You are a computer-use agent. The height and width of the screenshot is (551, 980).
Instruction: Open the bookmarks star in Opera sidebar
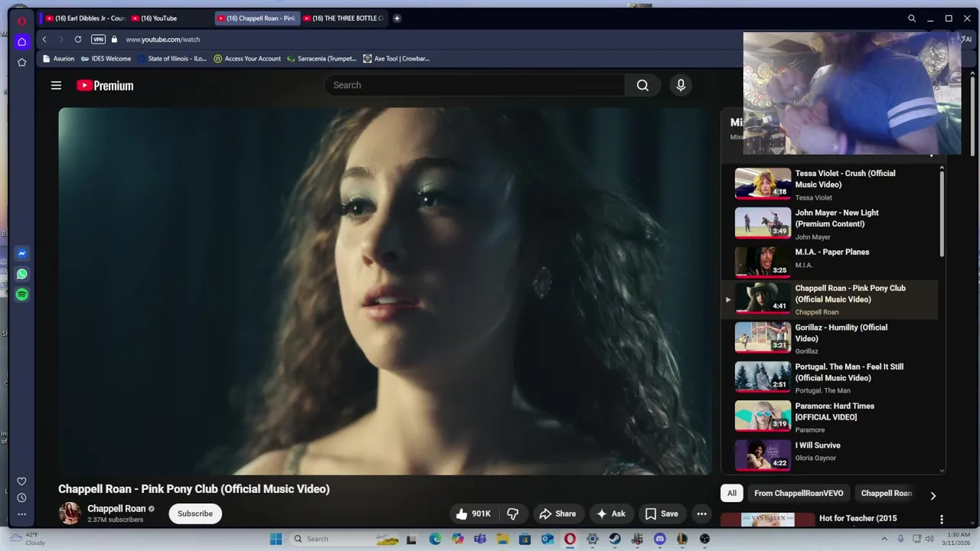coord(22,62)
